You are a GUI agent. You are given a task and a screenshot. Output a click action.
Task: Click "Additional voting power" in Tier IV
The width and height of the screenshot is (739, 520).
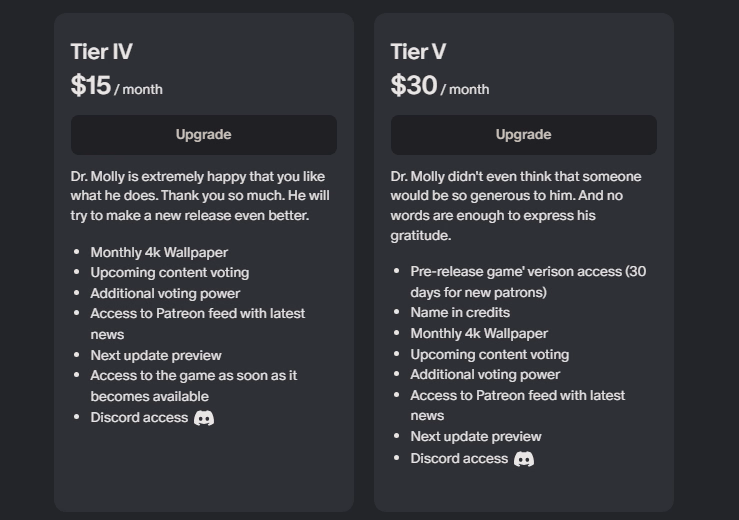click(165, 293)
